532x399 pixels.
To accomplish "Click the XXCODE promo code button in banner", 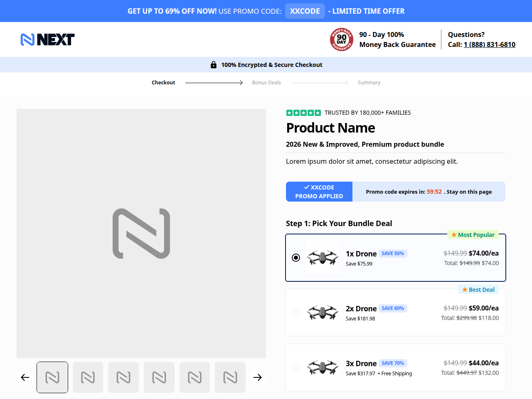I will (x=305, y=11).
